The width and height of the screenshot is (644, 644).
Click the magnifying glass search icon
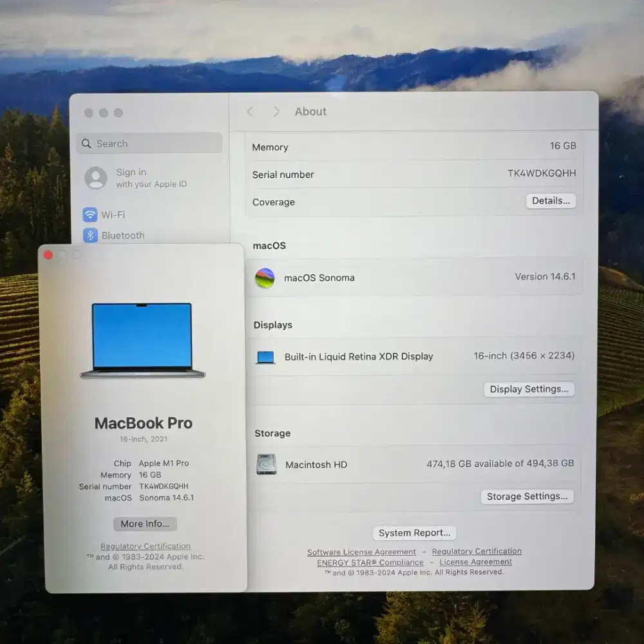87,143
